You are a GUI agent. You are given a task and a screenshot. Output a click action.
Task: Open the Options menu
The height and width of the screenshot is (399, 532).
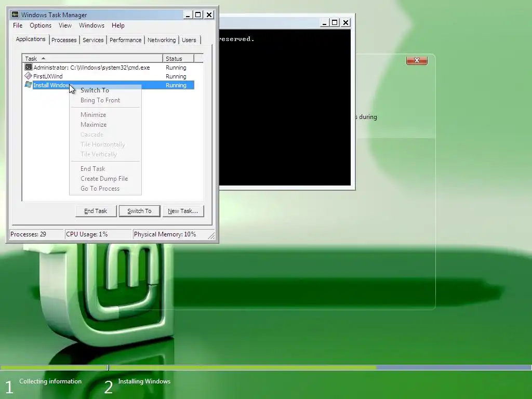click(41, 25)
